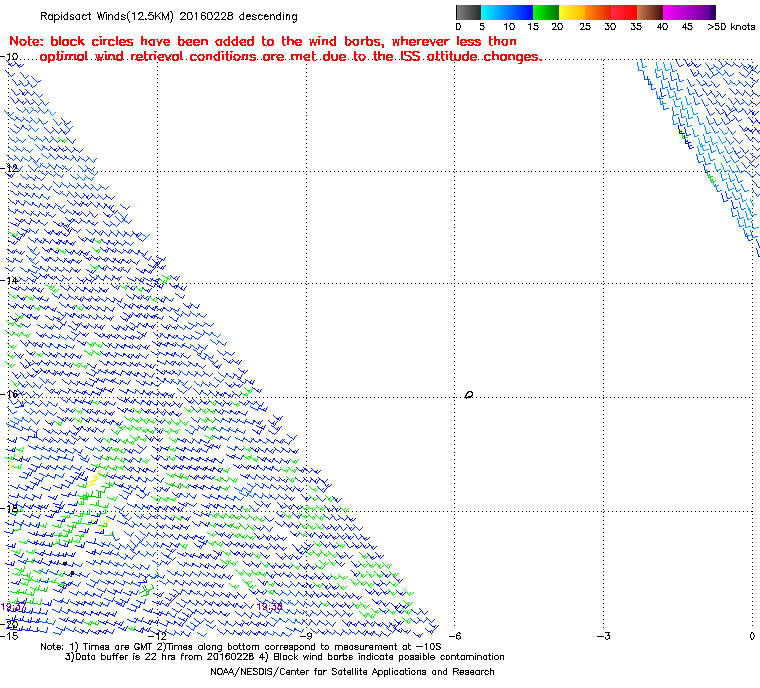Click the brown 35-40 knots legend segment
The height and width of the screenshot is (688, 760).
pyautogui.click(x=650, y=12)
